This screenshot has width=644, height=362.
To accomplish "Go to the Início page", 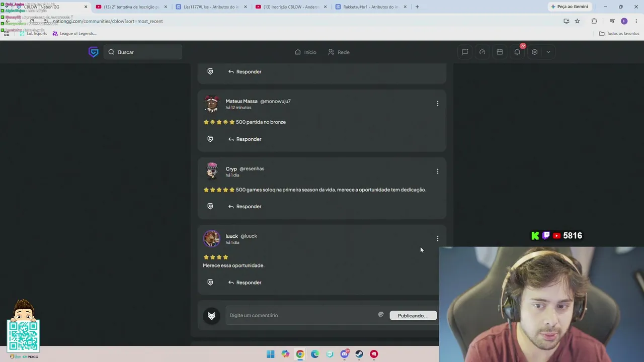I will click(305, 52).
